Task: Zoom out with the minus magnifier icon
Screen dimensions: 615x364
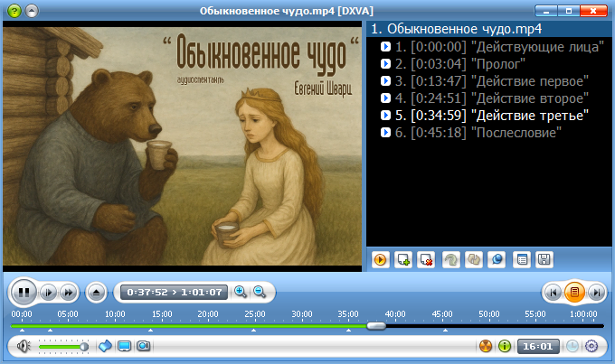Action: pos(259,292)
